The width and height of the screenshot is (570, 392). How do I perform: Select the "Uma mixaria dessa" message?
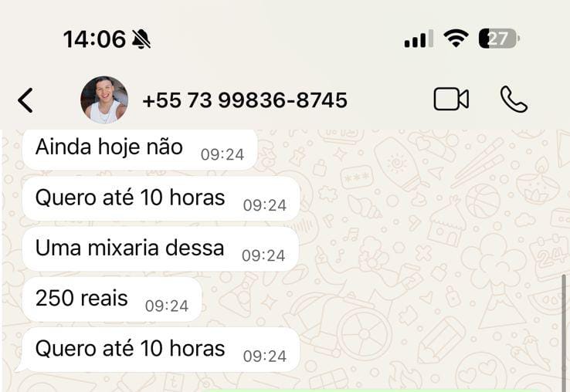pyautogui.click(x=161, y=249)
